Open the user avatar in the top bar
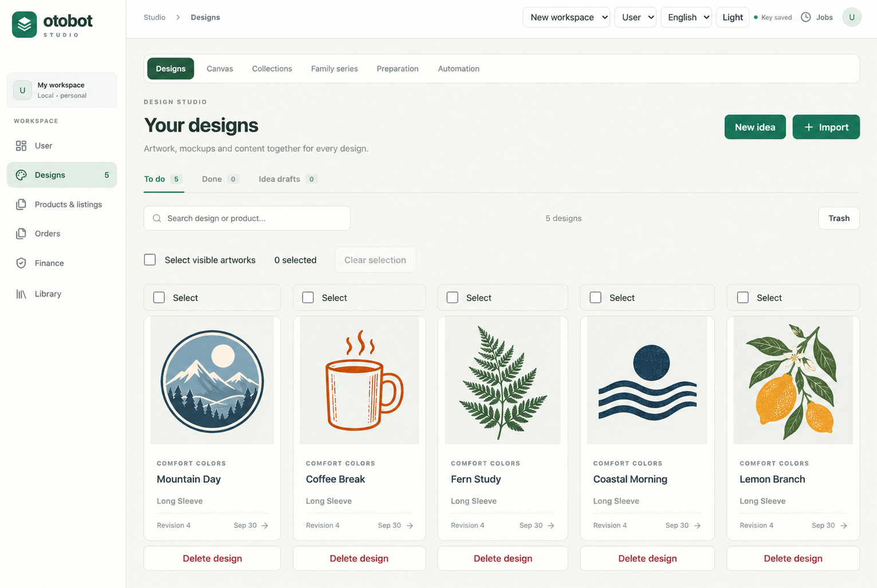The image size is (877, 588). (852, 17)
